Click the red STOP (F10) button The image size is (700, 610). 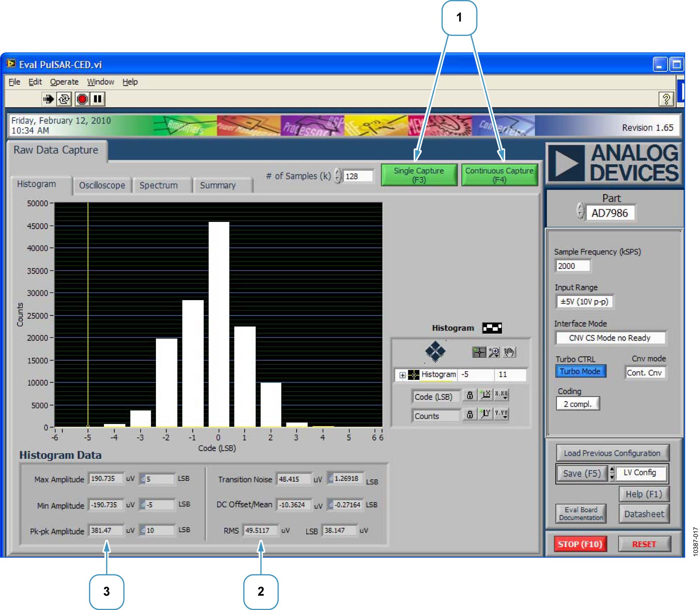point(580,544)
